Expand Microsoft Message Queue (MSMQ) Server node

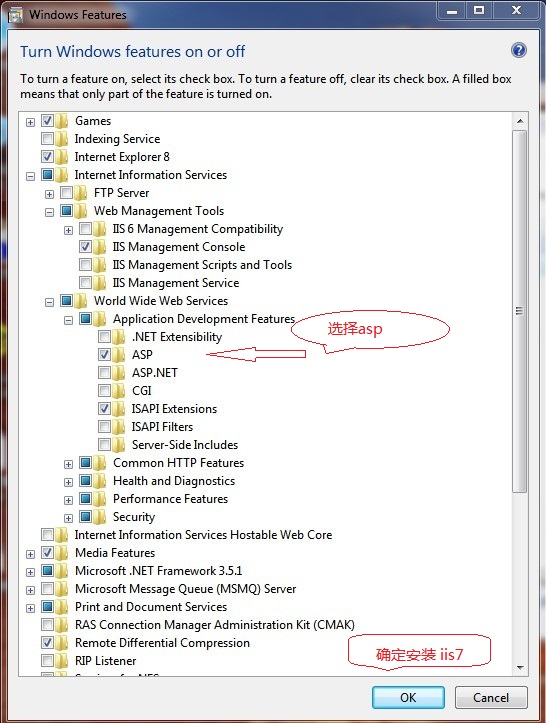[x=30, y=590]
